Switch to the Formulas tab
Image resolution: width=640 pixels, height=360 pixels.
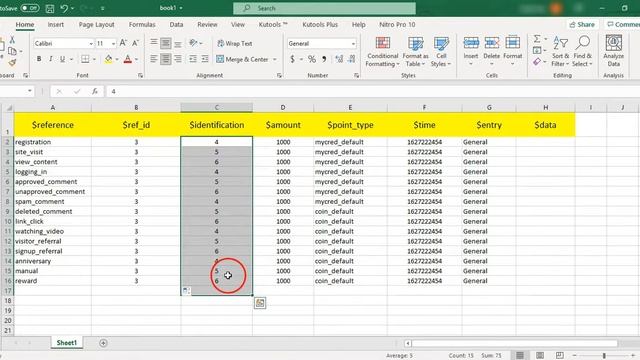(x=142, y=24)
